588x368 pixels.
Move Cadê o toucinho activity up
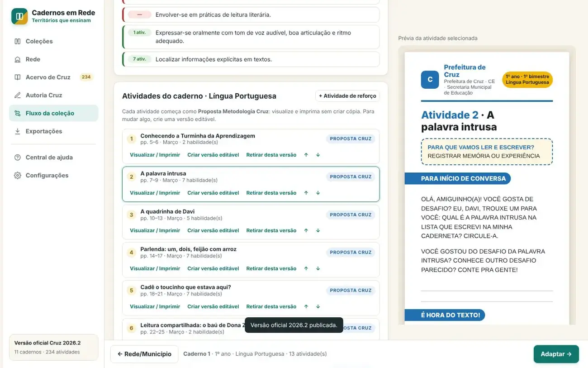pyautogui.click(x=306, y=306)
